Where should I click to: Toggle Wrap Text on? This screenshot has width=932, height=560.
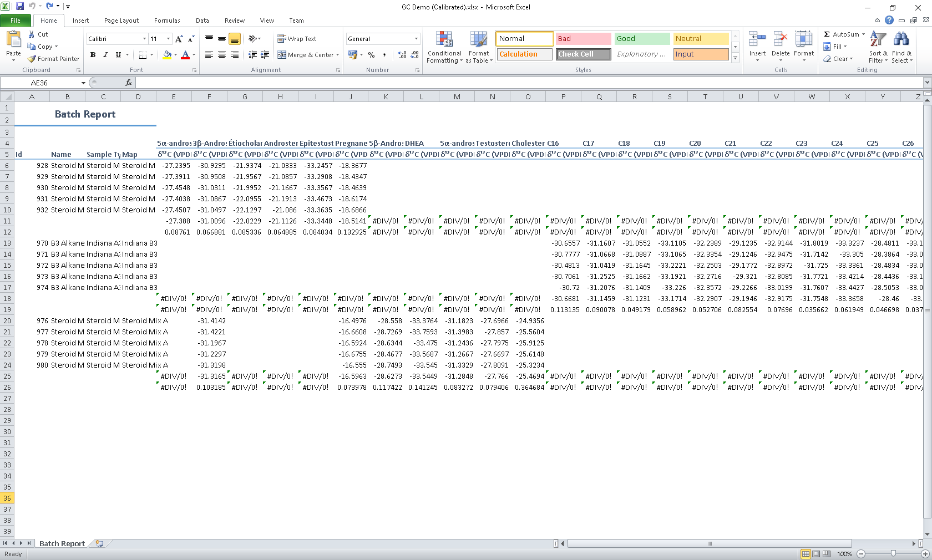297,39
